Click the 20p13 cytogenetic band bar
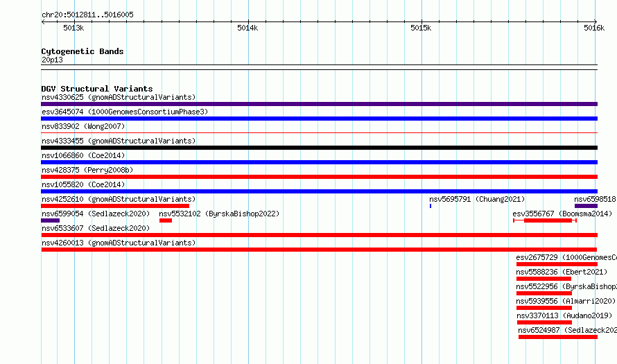Viewport: 617px width, 364px height. click(x=319, y=67)
